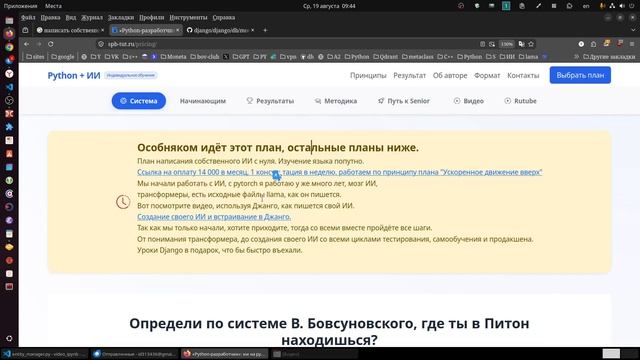
Task: Open Создание своего ИИ и встраивание в Джанго link
Action: (x=214, y=217)
